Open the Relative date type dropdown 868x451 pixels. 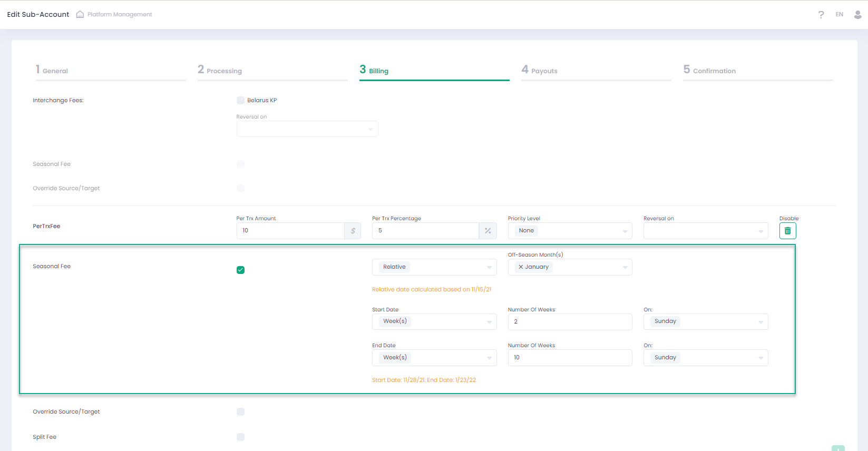pos(434,267)
